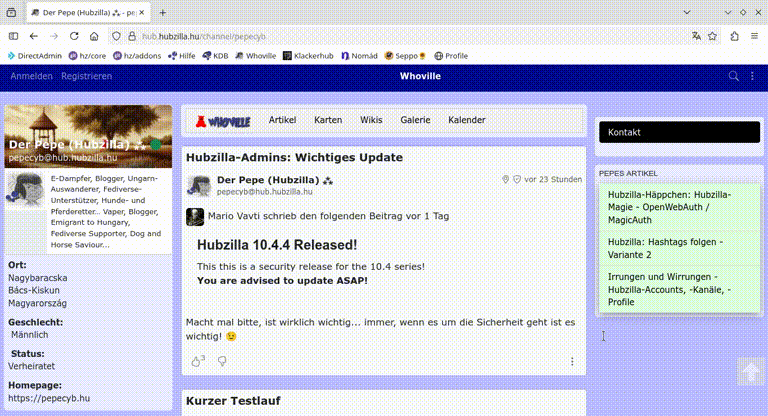Open the search icon in Whoville navbar
This screenshot has height=416, width=768.
(x=734, y=76)
